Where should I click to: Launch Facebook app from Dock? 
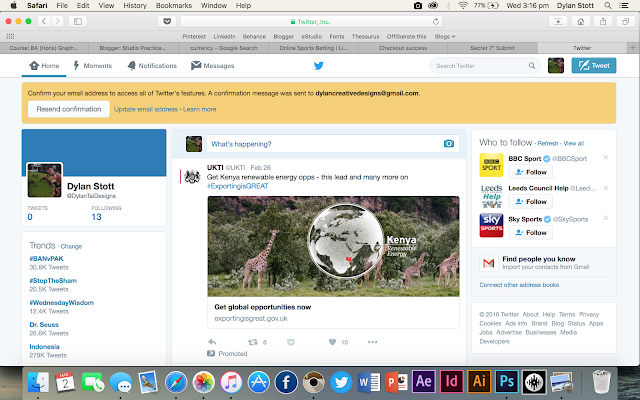pos(286,382)
